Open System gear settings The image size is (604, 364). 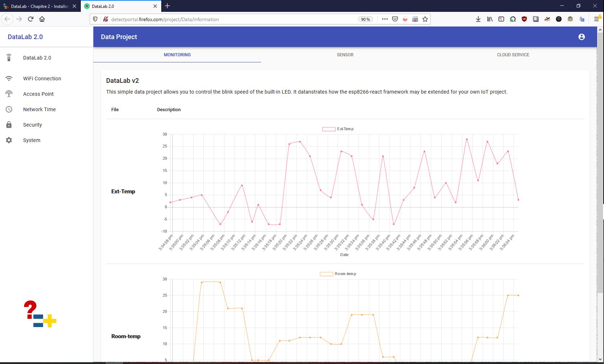point(32,140)
